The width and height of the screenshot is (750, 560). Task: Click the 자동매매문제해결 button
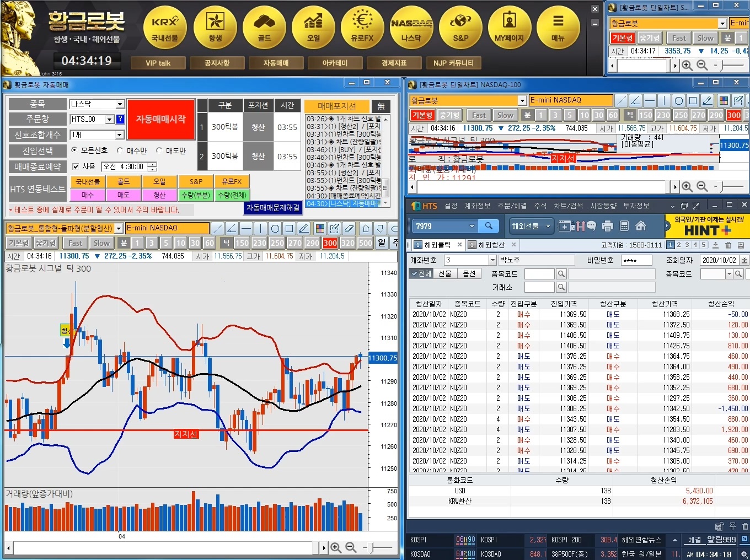click(273, 208)
